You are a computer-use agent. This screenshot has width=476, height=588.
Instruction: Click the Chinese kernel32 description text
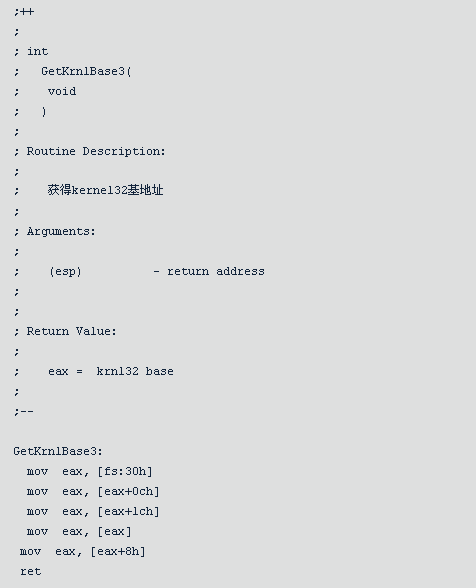click(105, 190)
